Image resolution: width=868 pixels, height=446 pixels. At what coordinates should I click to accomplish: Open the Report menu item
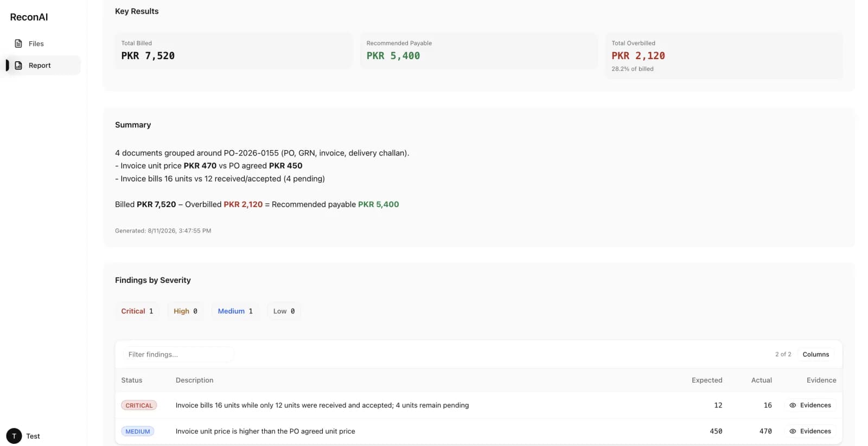pyautogui.click(x=43, y=65)
